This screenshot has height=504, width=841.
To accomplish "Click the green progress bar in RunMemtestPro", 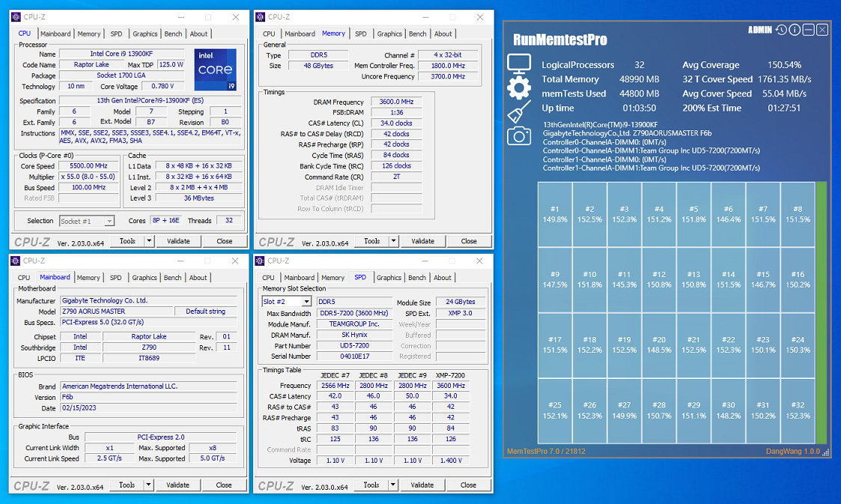I will pos(821,315).
